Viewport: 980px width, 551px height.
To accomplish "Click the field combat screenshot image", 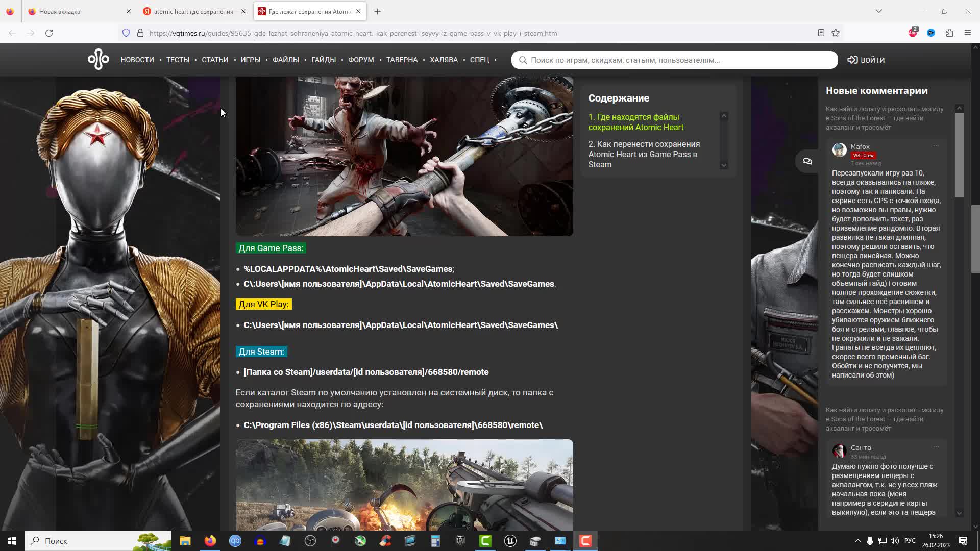I will coord(404,485).
